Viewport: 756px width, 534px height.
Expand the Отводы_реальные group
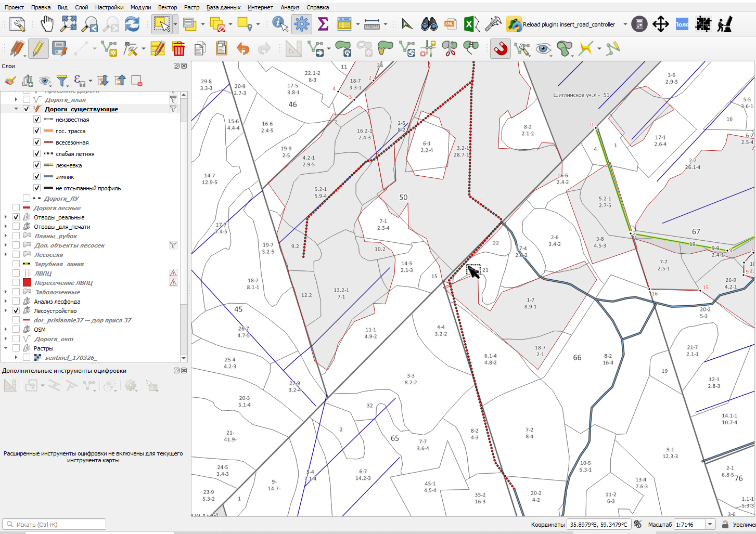(x=6, y=217)
